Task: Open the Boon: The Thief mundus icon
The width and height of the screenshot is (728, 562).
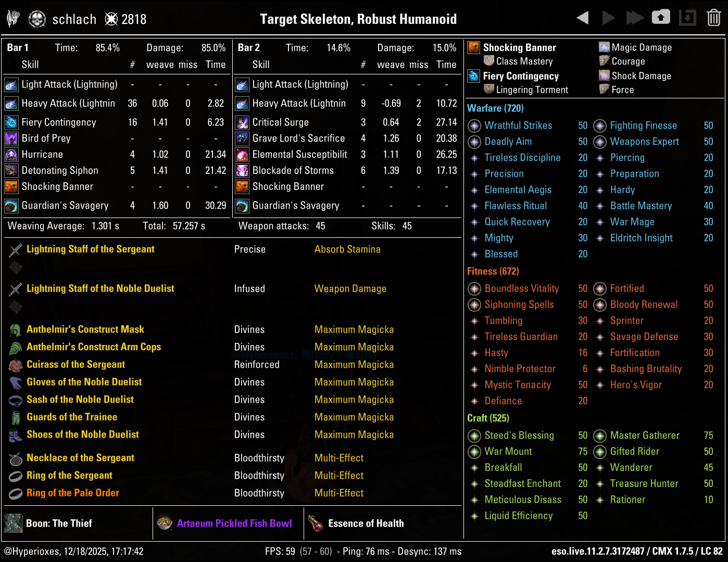Action: point(13,523)
